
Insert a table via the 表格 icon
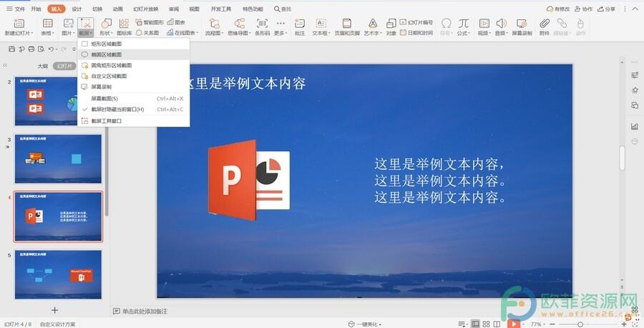48,24
